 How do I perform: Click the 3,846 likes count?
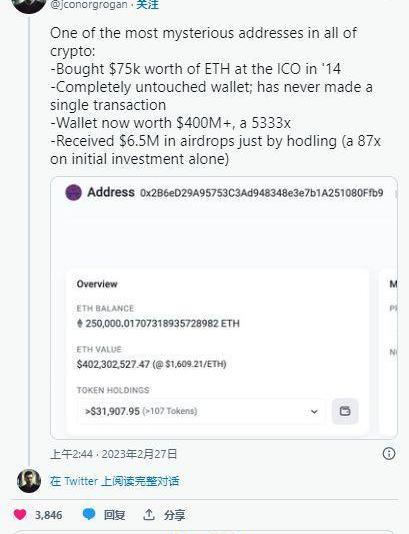49,515
